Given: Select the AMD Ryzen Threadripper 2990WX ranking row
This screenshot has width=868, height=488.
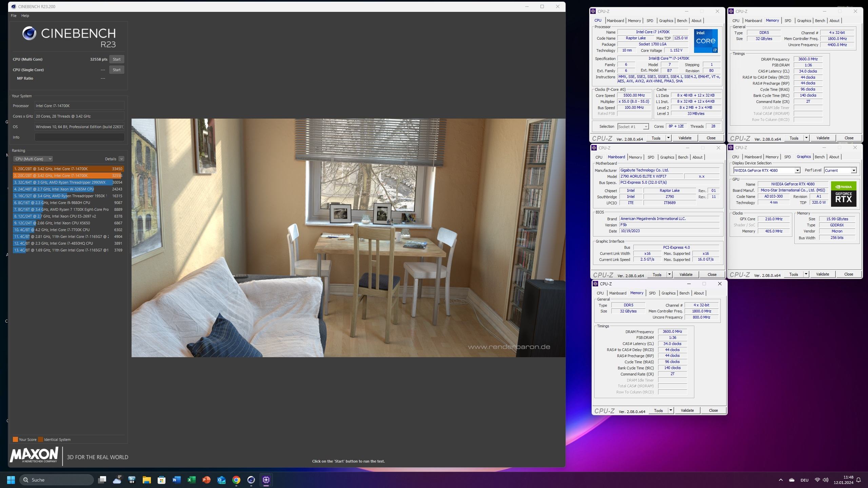Looking at the screenshot, I should click(68, 182).
